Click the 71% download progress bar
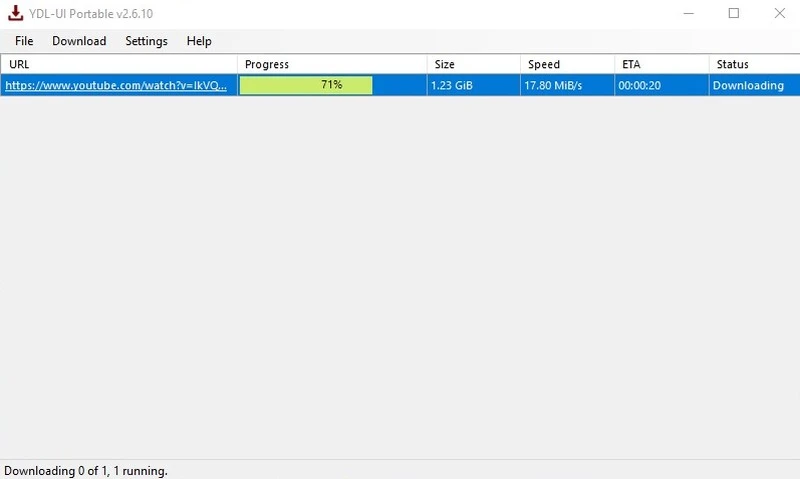Viewport: 800px width, 479px height. coord(306,86)
